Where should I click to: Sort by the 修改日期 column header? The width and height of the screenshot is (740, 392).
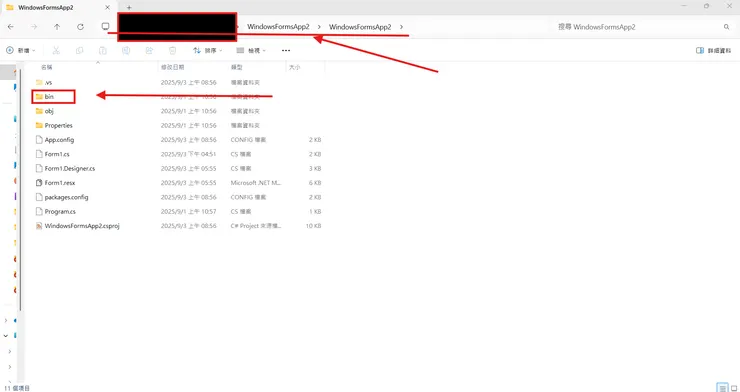tap(173, 67)
